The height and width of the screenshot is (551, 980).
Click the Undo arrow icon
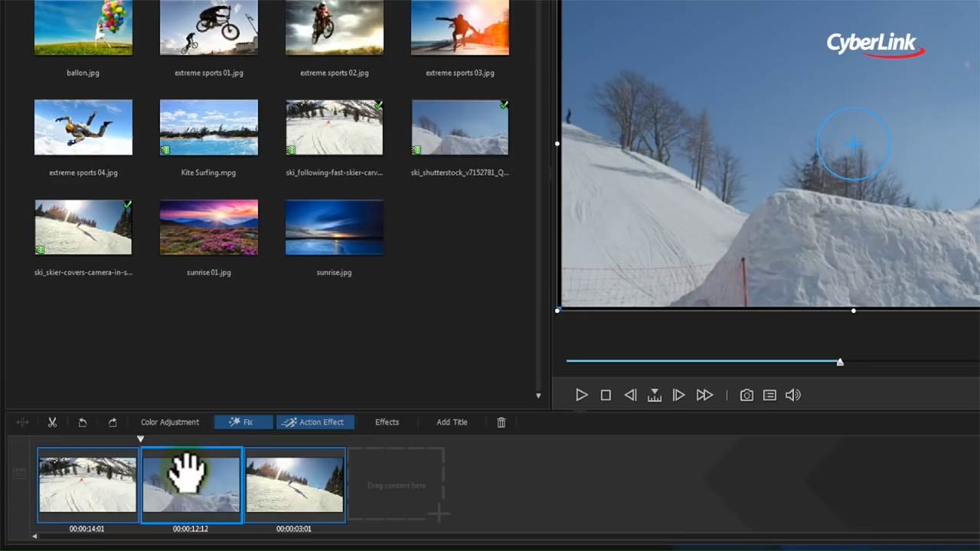(82, 422)
